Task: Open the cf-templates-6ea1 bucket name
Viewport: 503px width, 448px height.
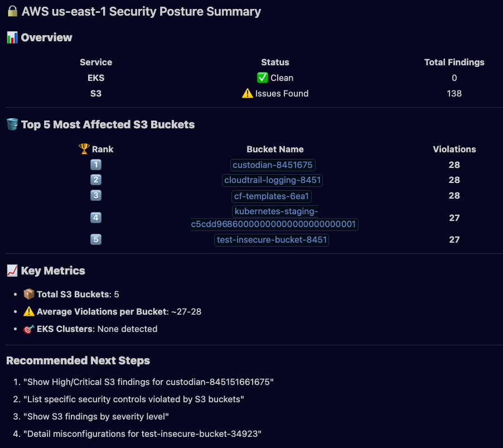Action: click(272, 196)
